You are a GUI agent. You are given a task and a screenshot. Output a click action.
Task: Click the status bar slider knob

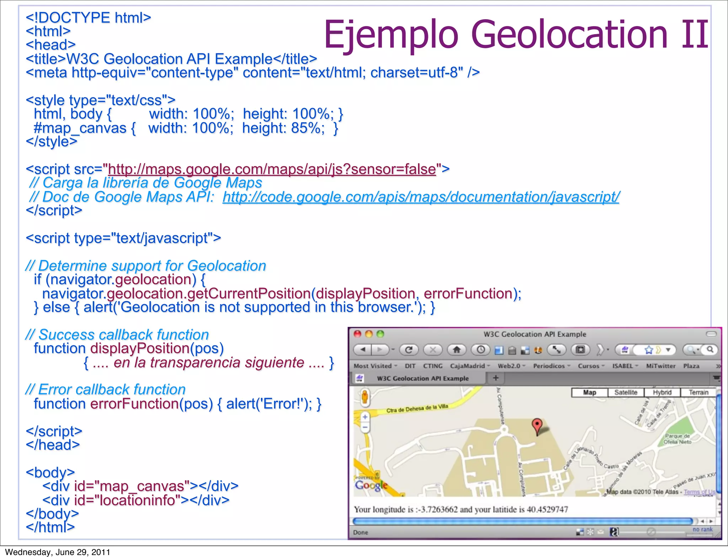[651, 532]
